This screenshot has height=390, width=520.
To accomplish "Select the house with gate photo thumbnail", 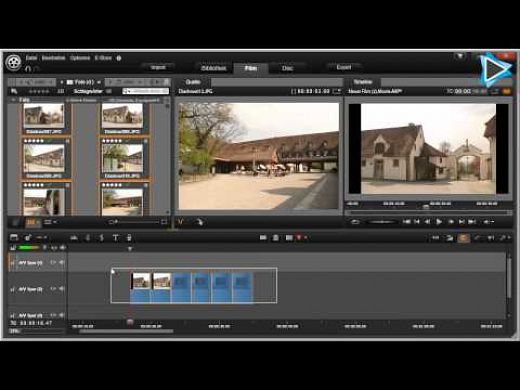I will [x=44, y=115].
